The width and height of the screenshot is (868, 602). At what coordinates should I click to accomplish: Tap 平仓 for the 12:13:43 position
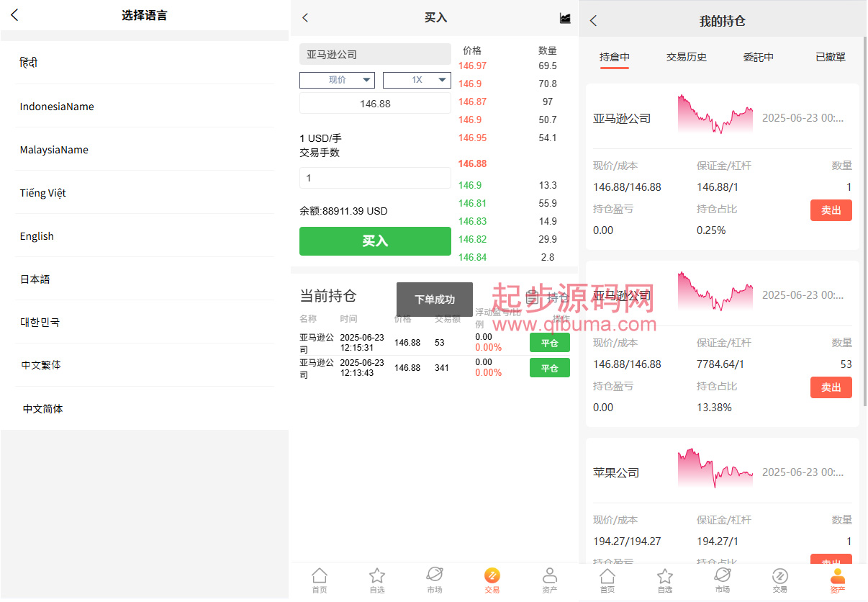point(550,368)
